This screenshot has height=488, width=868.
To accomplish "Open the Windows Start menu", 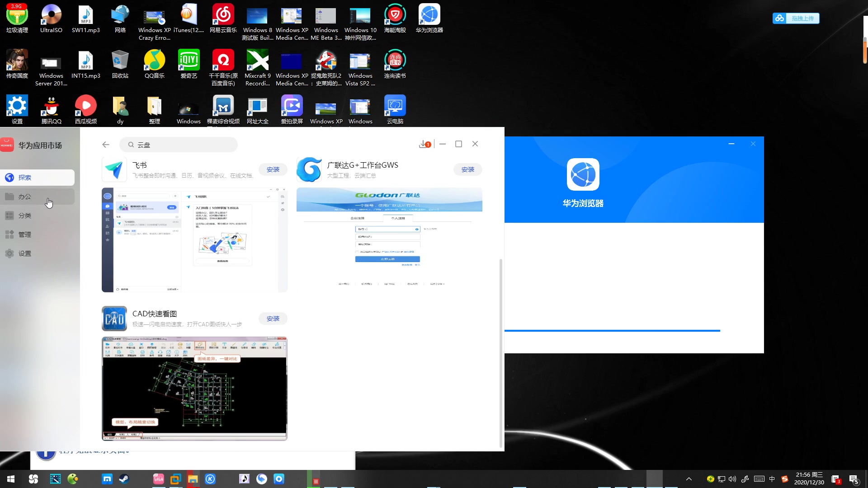I will point(11,479).
